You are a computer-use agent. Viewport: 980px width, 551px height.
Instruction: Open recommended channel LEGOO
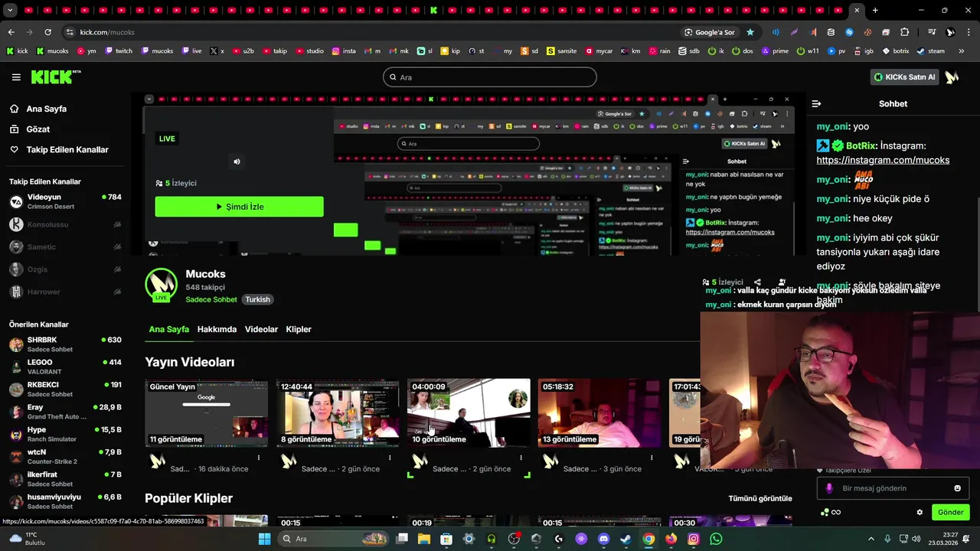tap(65, 367)
